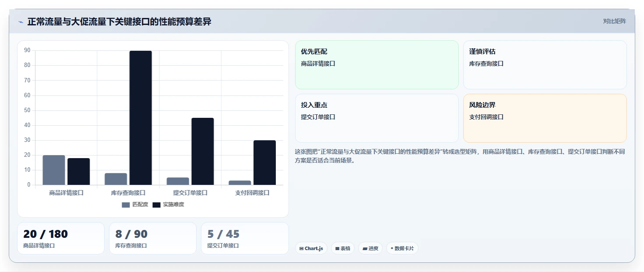Click 库存查询接口 text in 谨慎评估 card
This screenshot has height=272, width=644.
point(486,64)
